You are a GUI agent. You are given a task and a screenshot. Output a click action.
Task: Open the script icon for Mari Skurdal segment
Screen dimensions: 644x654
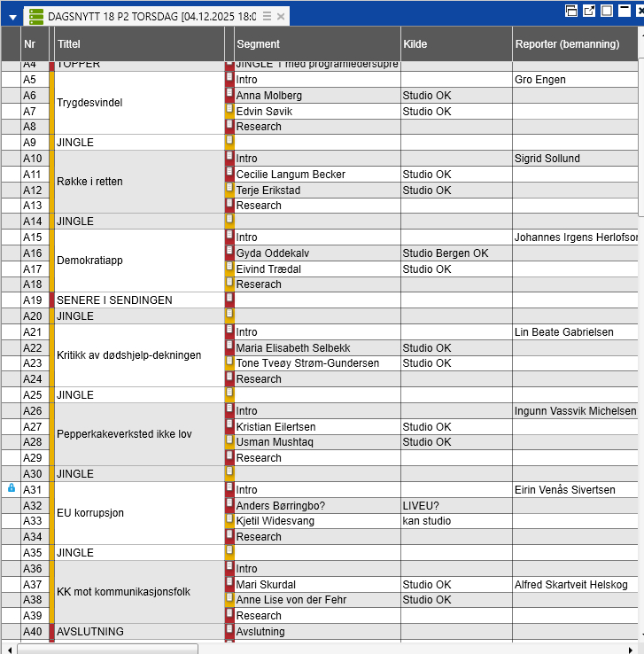click(229, 584)
